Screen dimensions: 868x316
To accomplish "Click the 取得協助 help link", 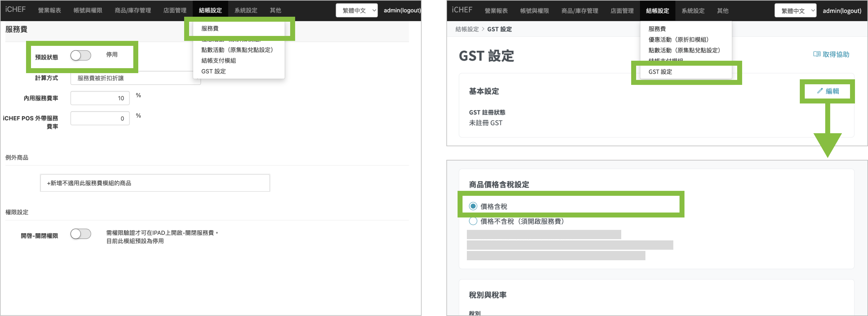I will [x=835, y=54].
